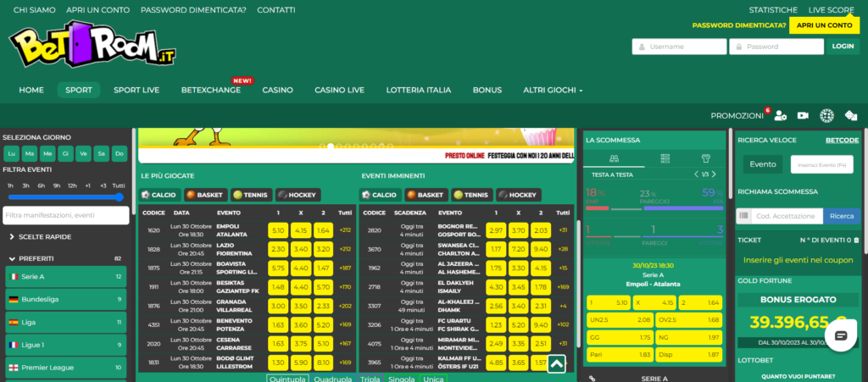
Task: Toggle the Gi day filter
Action: 65,153
